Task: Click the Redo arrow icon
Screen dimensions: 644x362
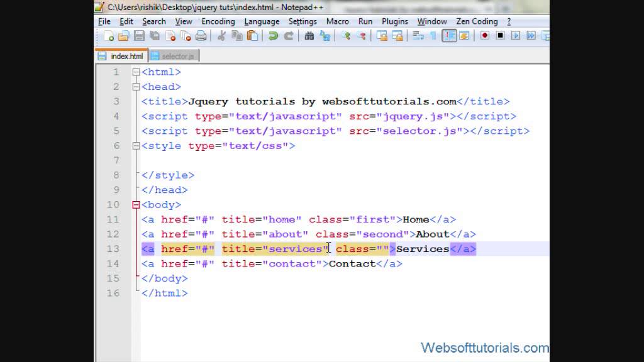Action: [x=289, y=36]
